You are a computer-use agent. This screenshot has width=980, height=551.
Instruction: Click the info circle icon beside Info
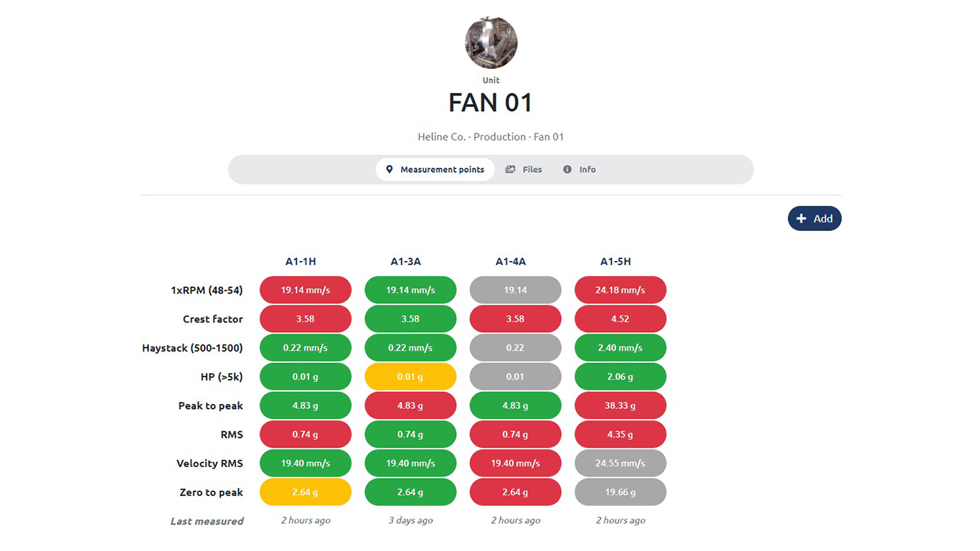[567, 169]
